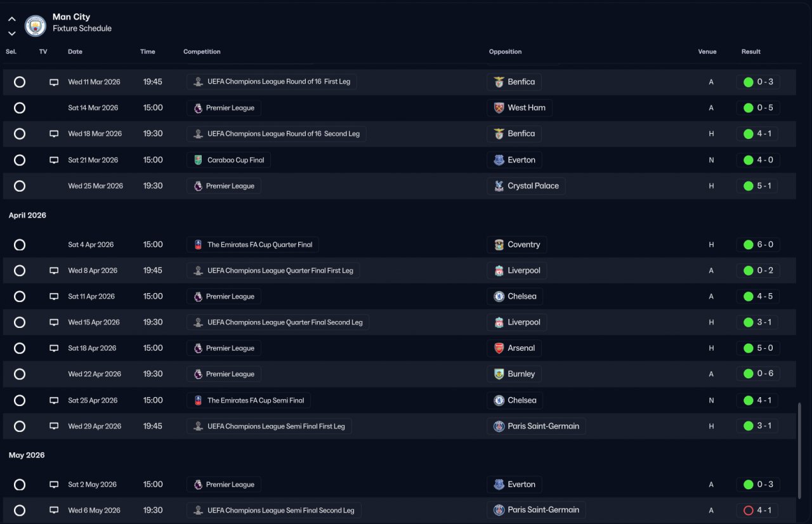Select the Arsenal fixture radio circle
The width and height of the screenshot is (812, 524).
click(x=20, y=348)
